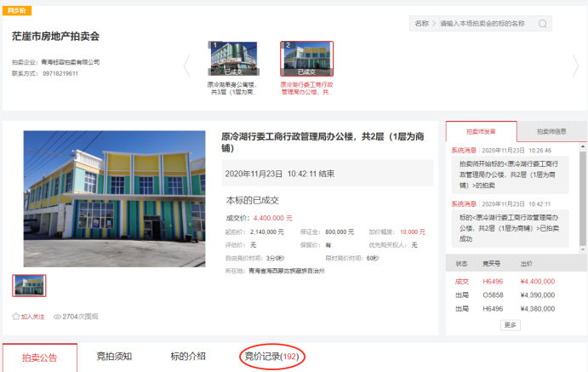Open lot 1 thumbnail in carousel
Screen dimensions: 588x372
pos(232,59)
